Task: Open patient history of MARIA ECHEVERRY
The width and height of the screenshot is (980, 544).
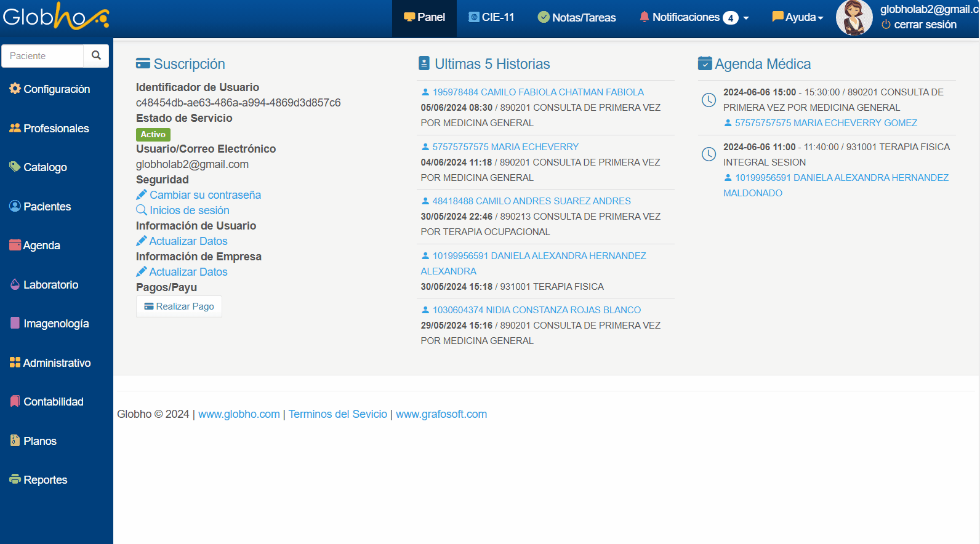Action: [x=505, y=147]
